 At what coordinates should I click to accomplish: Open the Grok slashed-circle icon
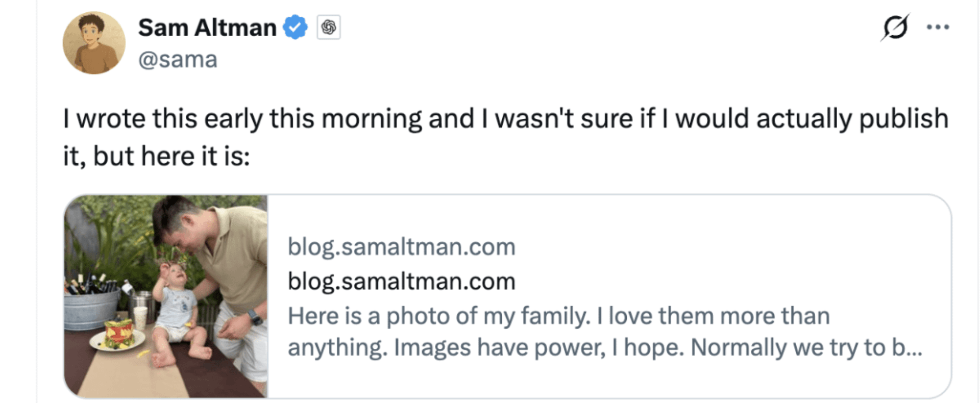(x=895, y=27)
